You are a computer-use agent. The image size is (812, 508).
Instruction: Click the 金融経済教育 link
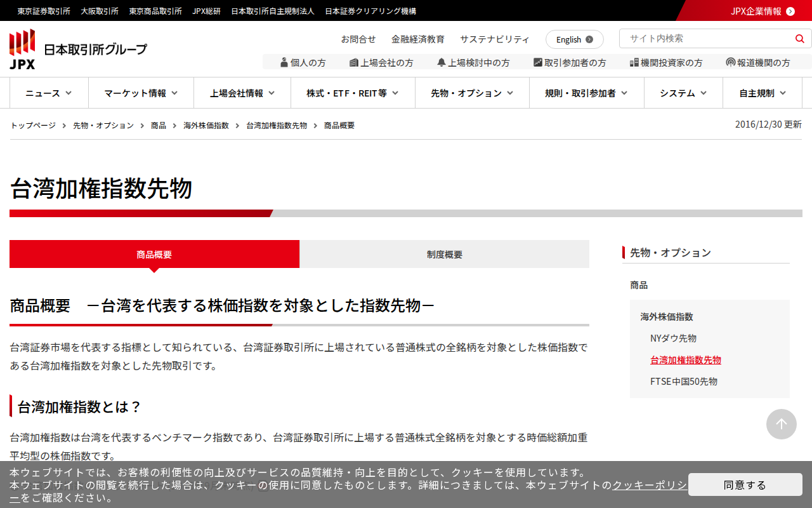point(418,39)
